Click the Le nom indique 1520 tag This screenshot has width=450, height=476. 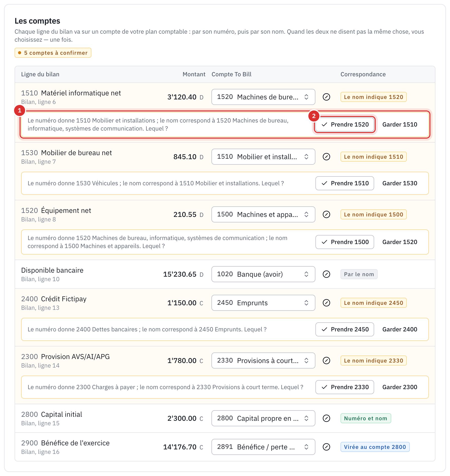pos(373,97)
